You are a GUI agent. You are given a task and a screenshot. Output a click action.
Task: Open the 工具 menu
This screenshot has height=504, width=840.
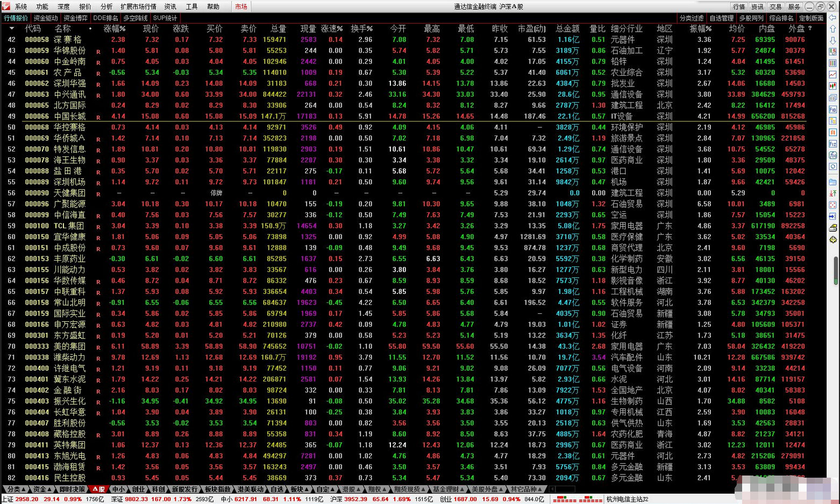(x=192, y=6)
